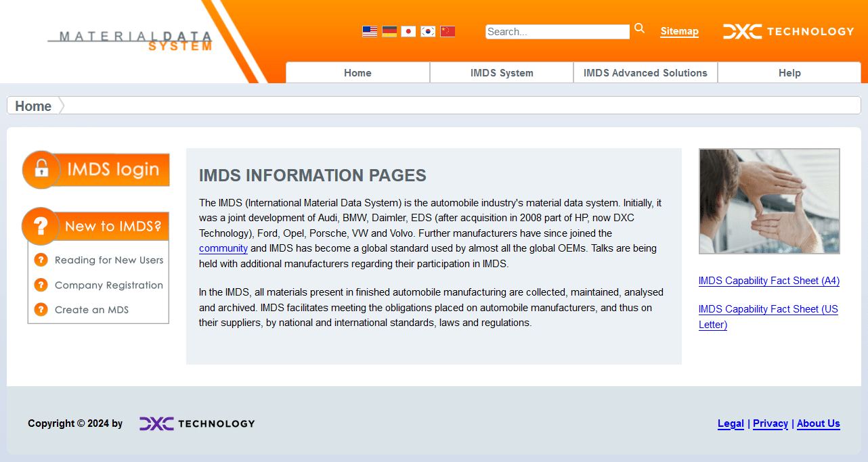
Task: Click the Home breadcrumb
Action: [33, 106]
